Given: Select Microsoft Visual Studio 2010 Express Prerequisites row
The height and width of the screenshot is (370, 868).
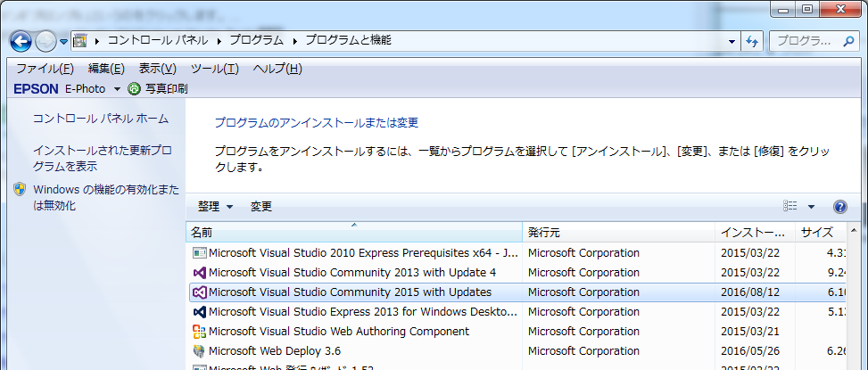Looking at the screenshot, I should coord(517,253).
